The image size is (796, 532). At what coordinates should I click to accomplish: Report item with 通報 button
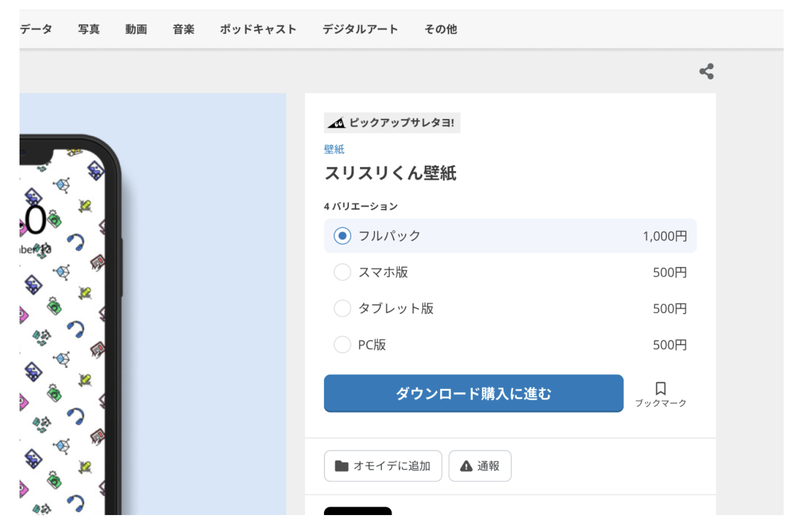(480, 466)
